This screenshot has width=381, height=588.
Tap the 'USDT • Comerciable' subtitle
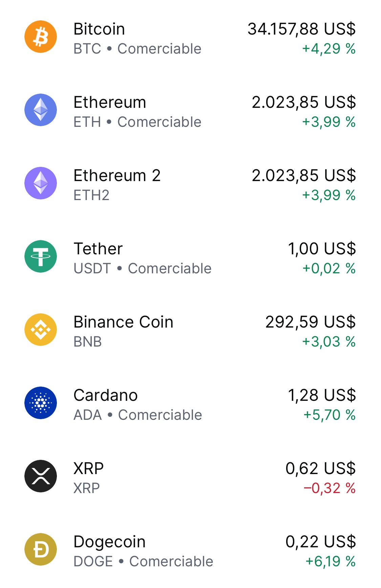(143, 268)
